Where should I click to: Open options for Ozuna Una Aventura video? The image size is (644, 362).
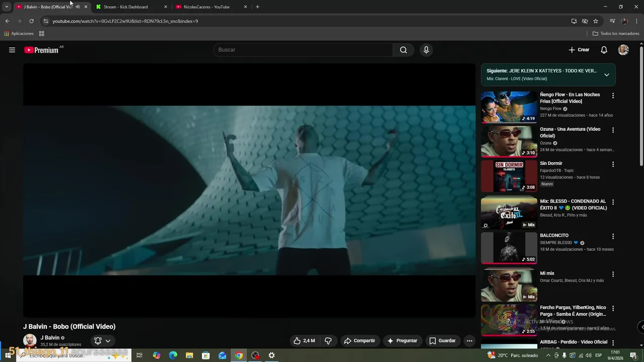click(613, 130)
